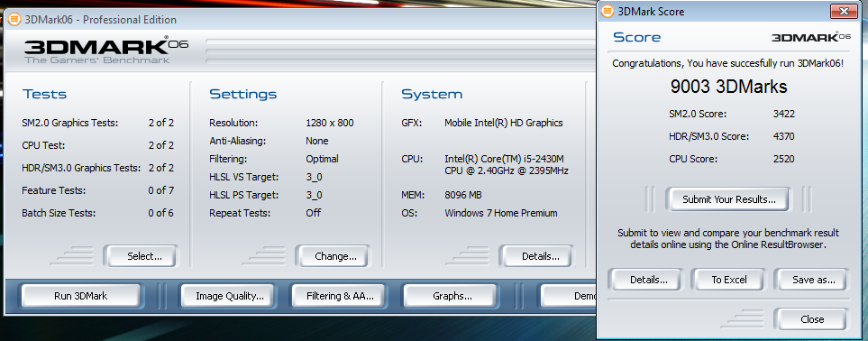
Task: Click SM2.0 Score value 3422
Action: pos(784,114)
